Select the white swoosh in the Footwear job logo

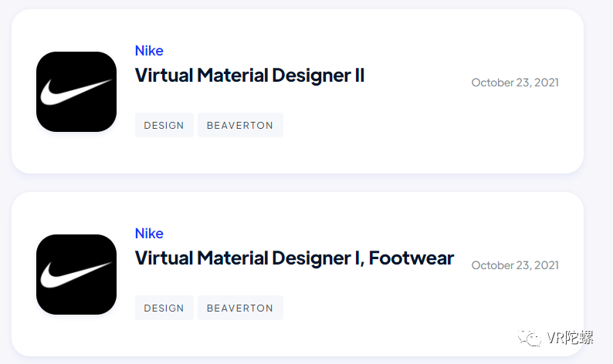tap(76, 275)
